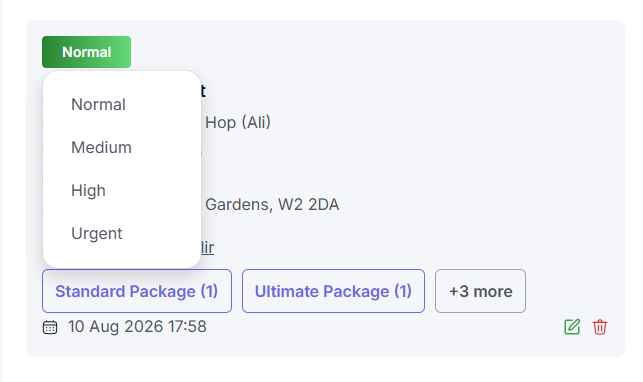Click the green edit pencil icon

(x=572, y=327)
